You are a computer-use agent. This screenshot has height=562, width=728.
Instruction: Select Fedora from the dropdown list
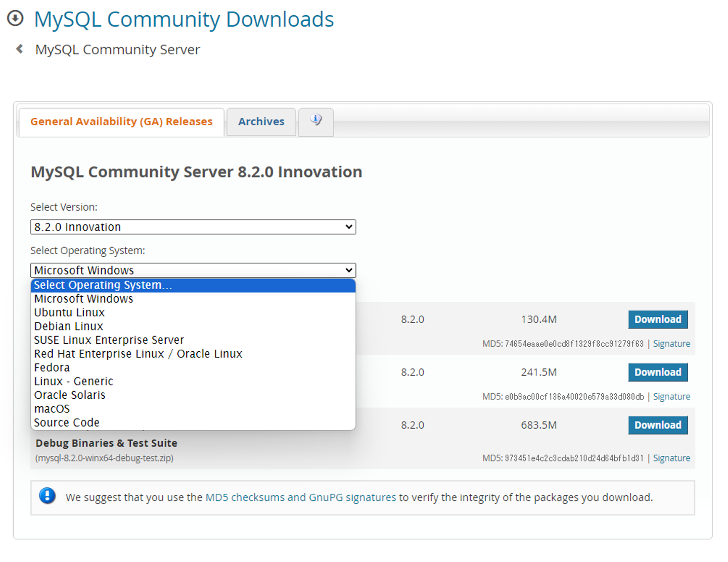tap(52, 367)
